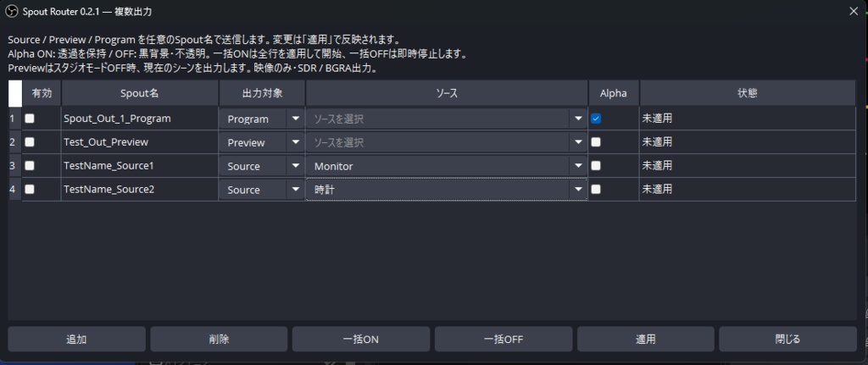This screenshot has width=868, height=365.
Task: Open the 時計 source dropdown
Action: pos(447,190)
